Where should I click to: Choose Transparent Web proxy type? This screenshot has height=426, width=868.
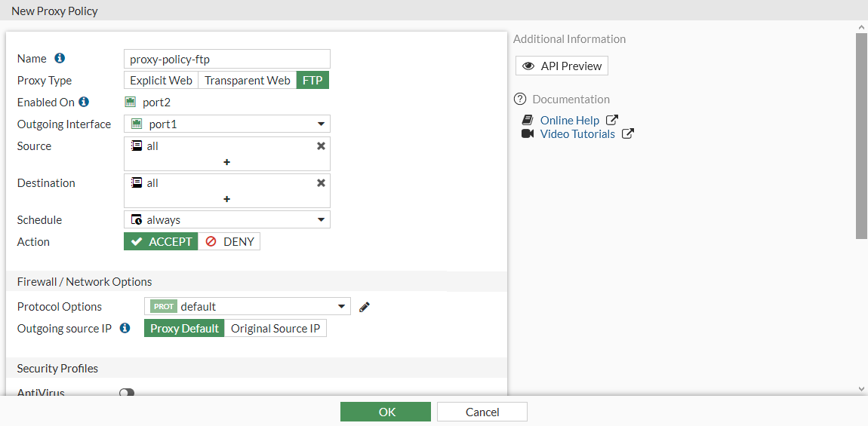[247, 80]
